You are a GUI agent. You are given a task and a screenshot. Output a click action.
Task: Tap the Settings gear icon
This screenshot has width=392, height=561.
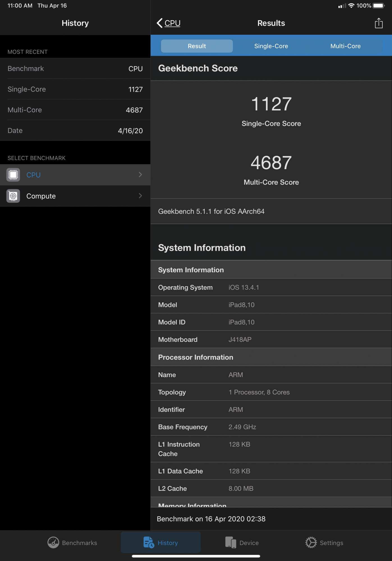click(x=311, y=542)
